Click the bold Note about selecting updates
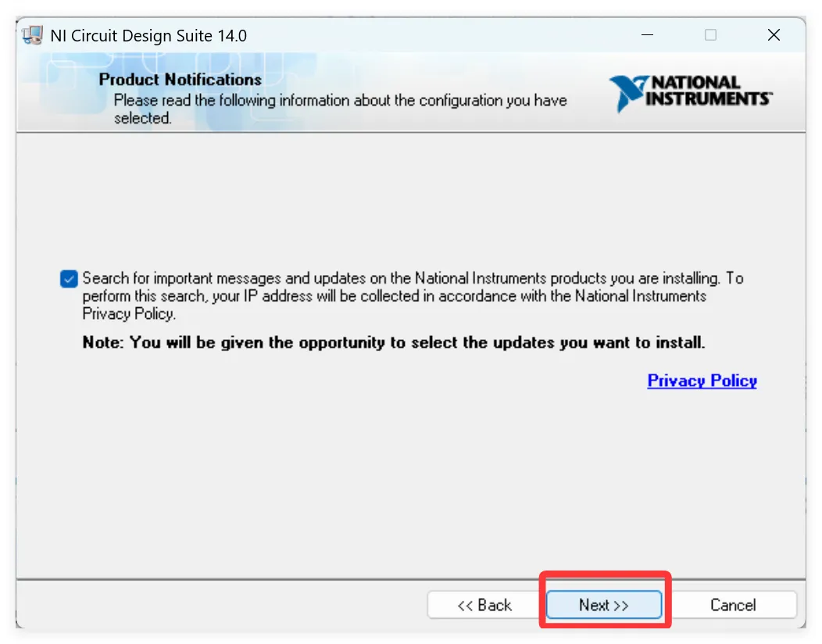The height and width of the screenshot is (644, 822). (x=394, y=342)
